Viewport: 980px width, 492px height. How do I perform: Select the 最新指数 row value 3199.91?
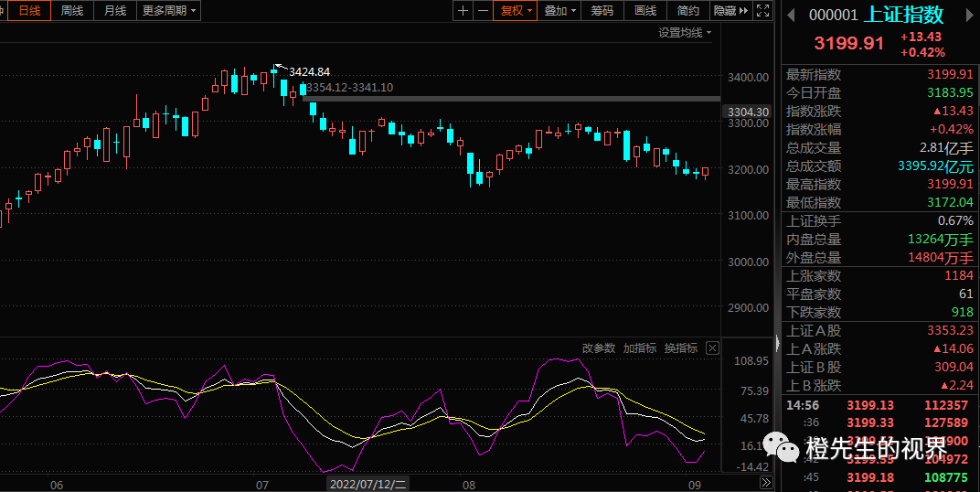pyautogui.click(x=950, y=74)
